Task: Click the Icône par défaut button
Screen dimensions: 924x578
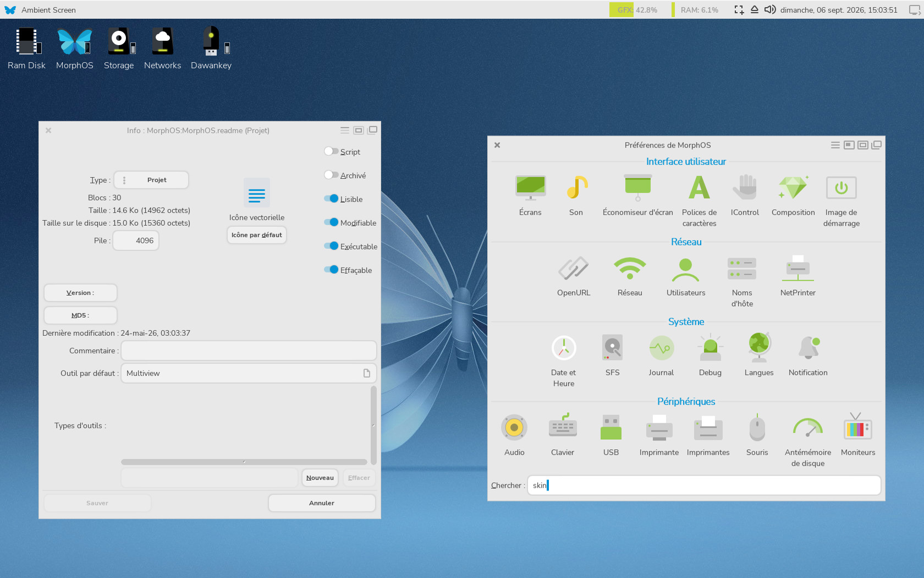Action: coord(256,235)
